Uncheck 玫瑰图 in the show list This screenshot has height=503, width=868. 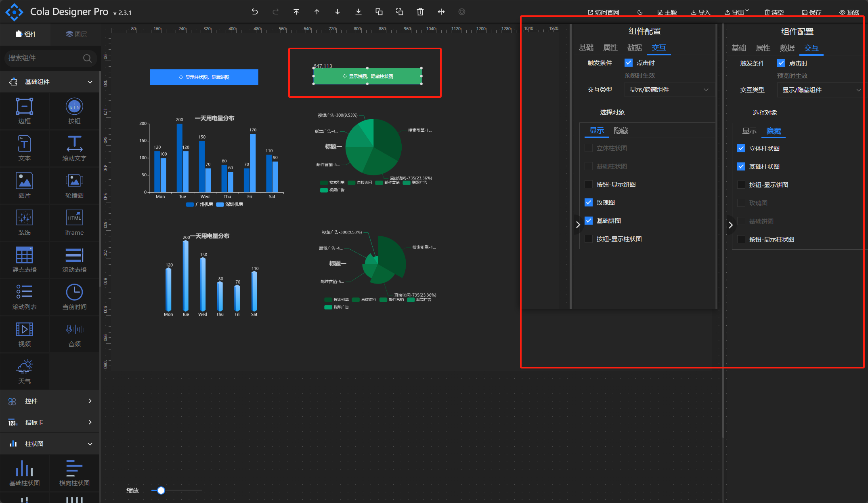pyautogui.click(x=589, y=203)
